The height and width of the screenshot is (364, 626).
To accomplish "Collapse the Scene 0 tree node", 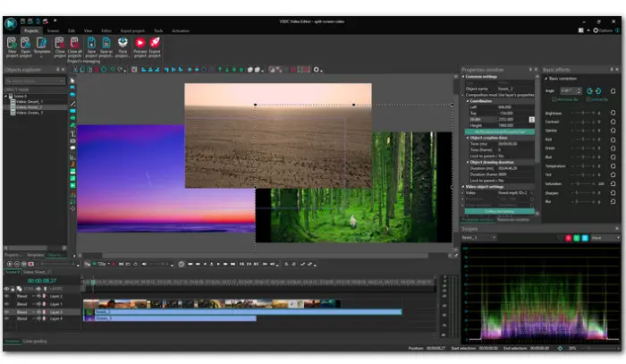I will click(6, 97).
